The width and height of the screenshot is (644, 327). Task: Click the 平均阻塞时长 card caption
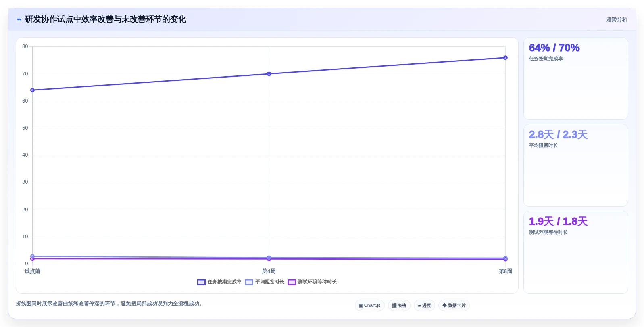click(x=543, y=146)
